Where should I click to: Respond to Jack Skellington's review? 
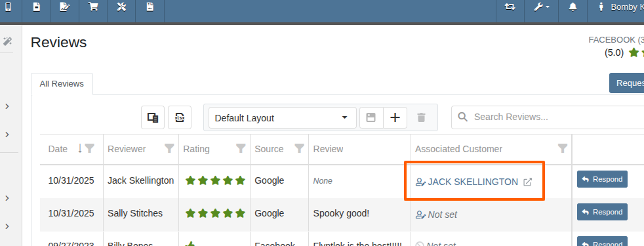602,179
